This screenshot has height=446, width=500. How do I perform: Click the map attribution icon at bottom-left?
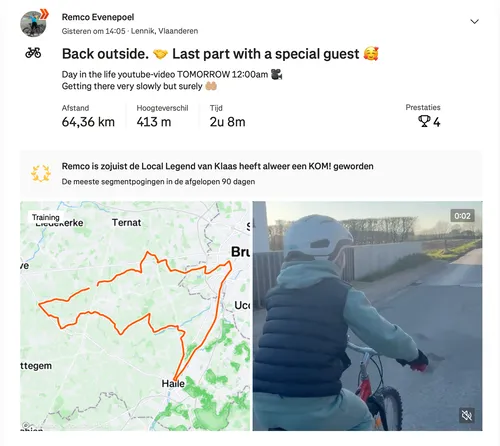coord(25,425)
